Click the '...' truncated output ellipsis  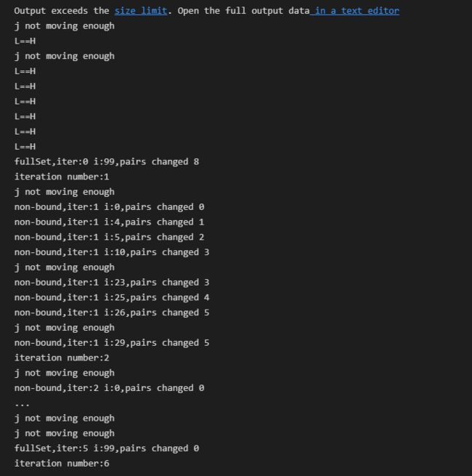click(22, 405)
